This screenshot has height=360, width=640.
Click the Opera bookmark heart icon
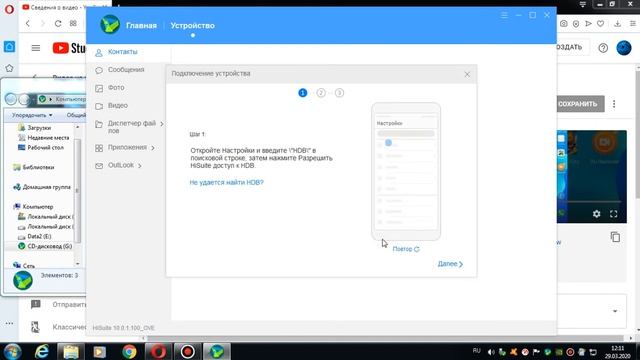(600, 24)
